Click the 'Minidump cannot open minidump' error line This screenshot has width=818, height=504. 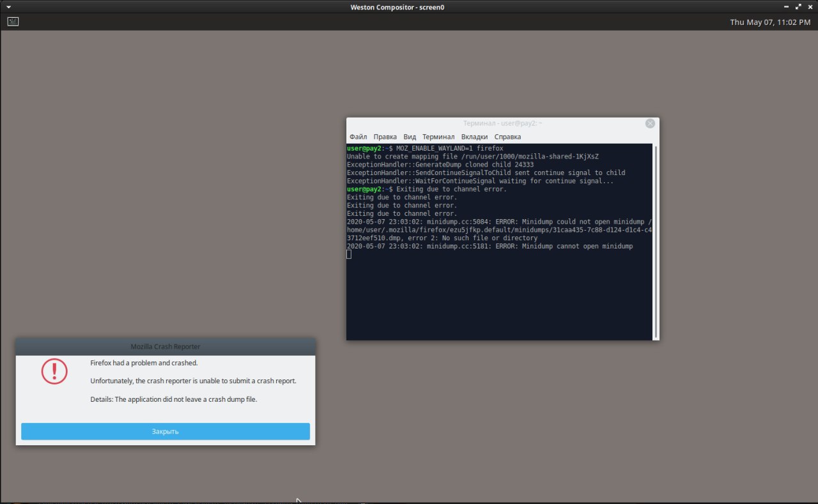(x=490, y=246)
